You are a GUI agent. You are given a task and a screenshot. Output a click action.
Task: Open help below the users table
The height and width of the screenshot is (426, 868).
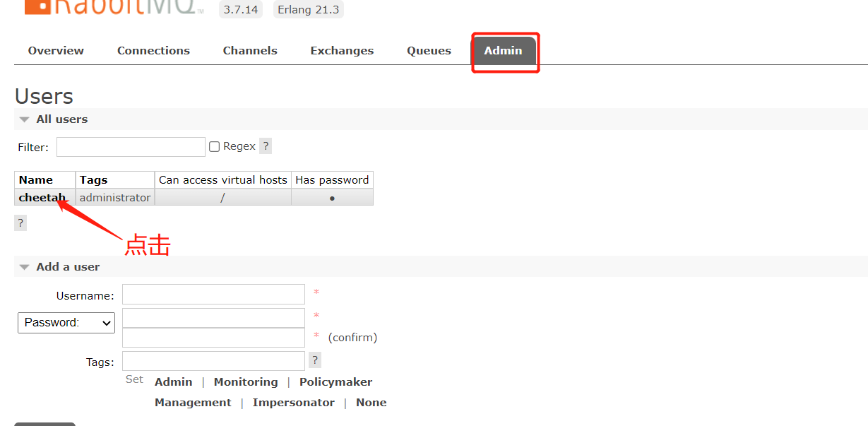coord(20,223)
